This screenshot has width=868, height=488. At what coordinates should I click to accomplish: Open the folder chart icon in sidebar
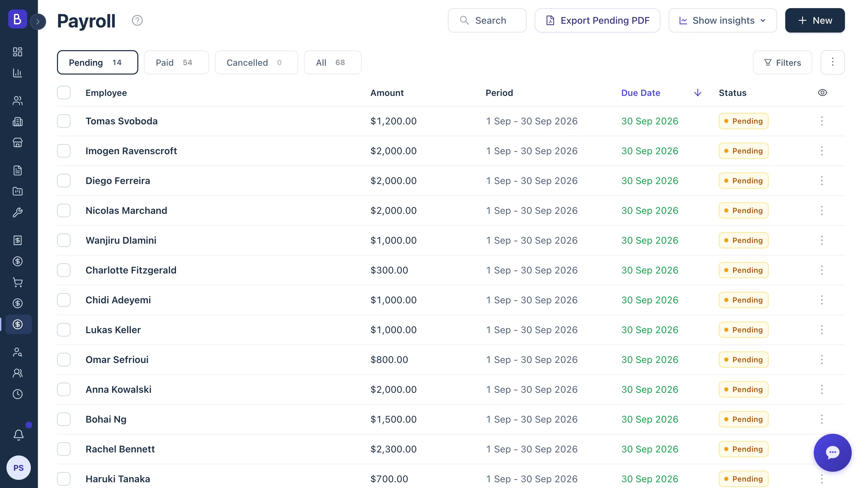coord(18,191)
